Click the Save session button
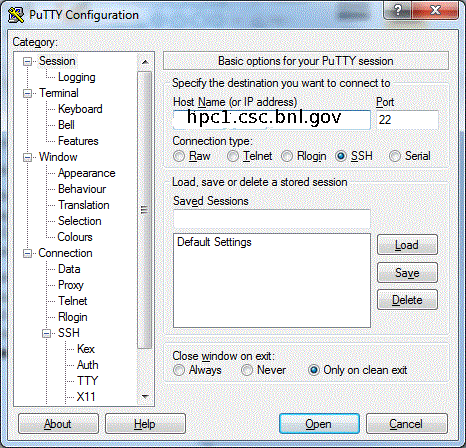 [407, 273]
